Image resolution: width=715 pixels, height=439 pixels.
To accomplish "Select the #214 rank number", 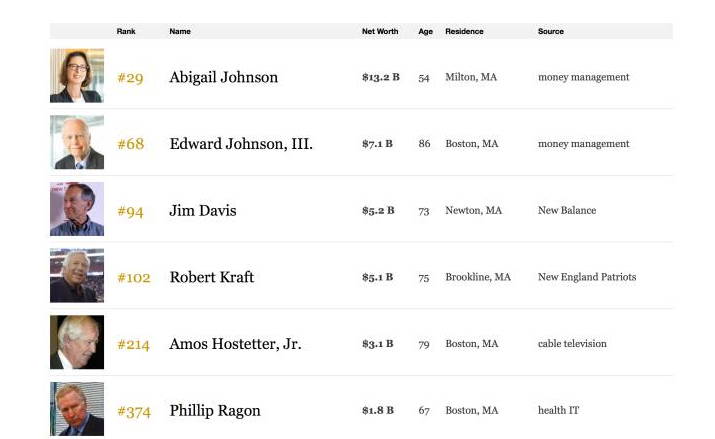I will coord(133,345).
